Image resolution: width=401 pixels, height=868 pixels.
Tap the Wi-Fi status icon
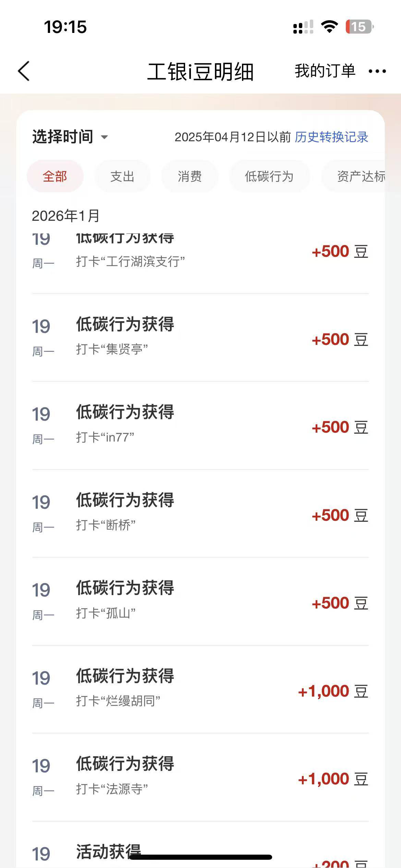point(329,27)
